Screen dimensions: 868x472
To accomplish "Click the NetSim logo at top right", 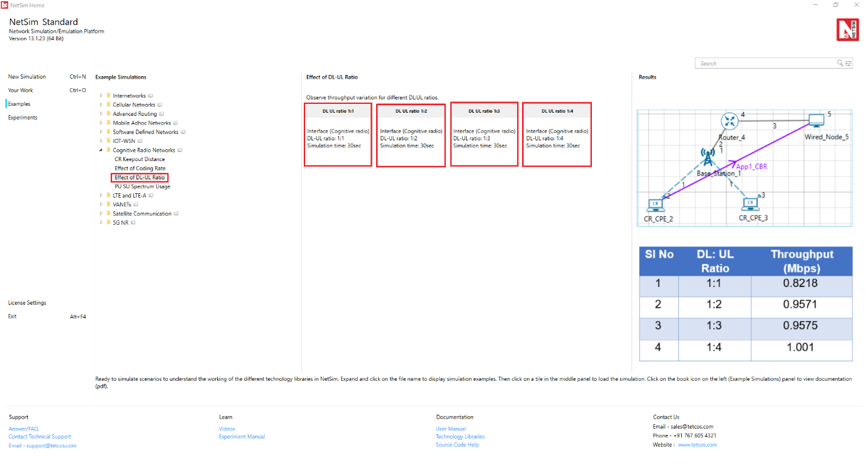I will point(847,30).
